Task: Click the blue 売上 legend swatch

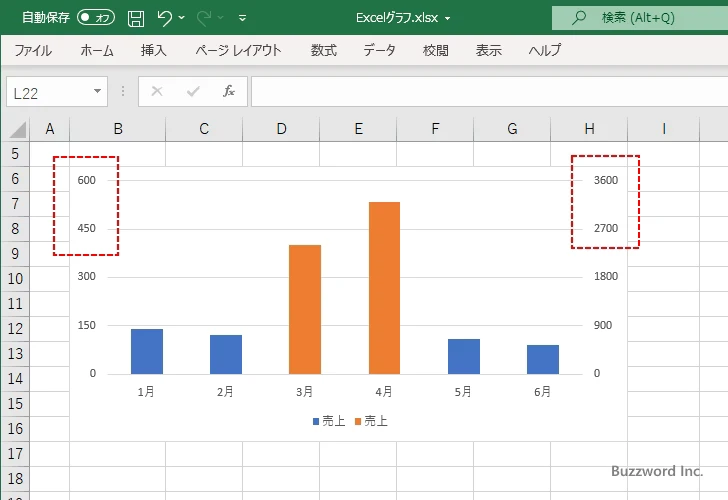Action: [x=316, y=422]
